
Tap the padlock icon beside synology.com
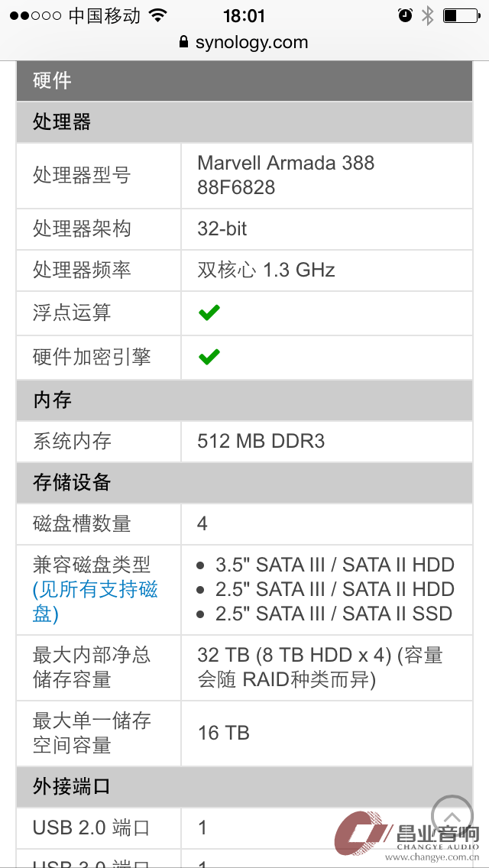pyautogui.click(x=184, y=42)
